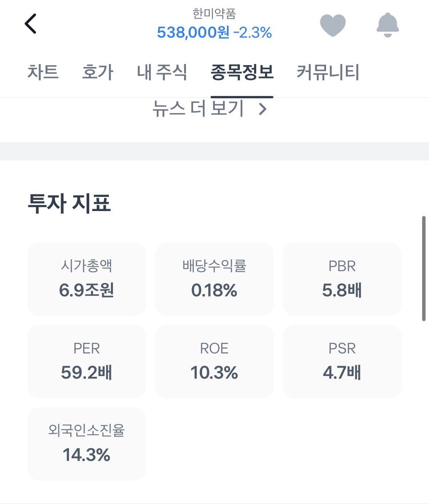This screenshot has height=504, width=429.
Task: Tap the PER 59.2배 card
Action: tap(87, 361)
